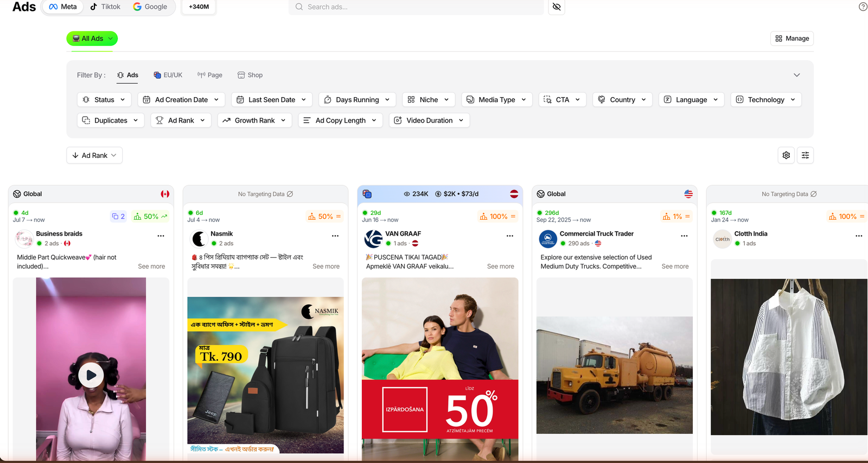
Task: Click the +340M button
Action: coord(199,7)
